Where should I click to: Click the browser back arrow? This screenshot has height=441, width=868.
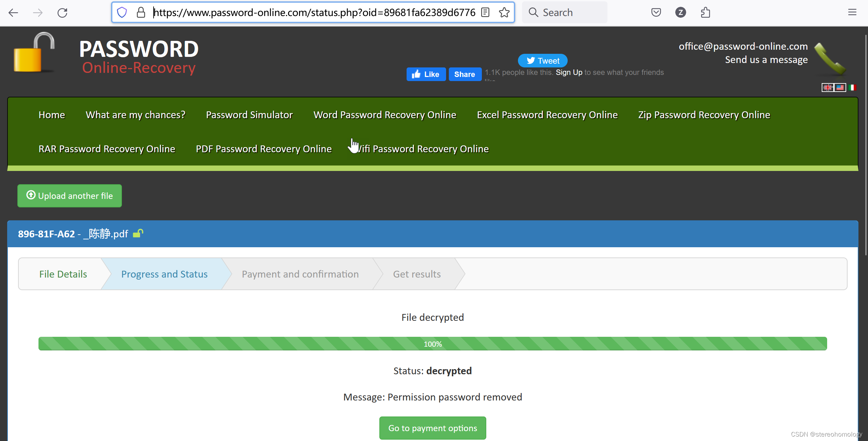point(13,13)
